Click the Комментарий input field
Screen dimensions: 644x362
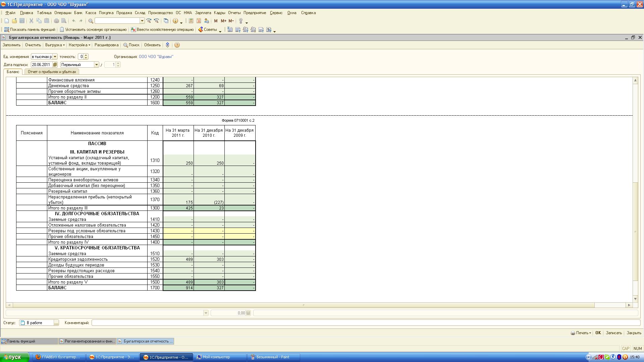(366, 323)
